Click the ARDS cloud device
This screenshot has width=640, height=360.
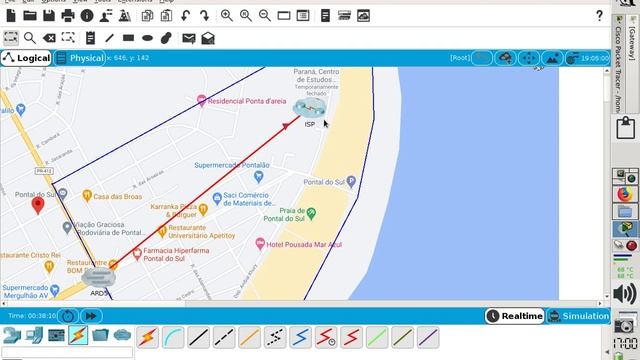(98, 278)
